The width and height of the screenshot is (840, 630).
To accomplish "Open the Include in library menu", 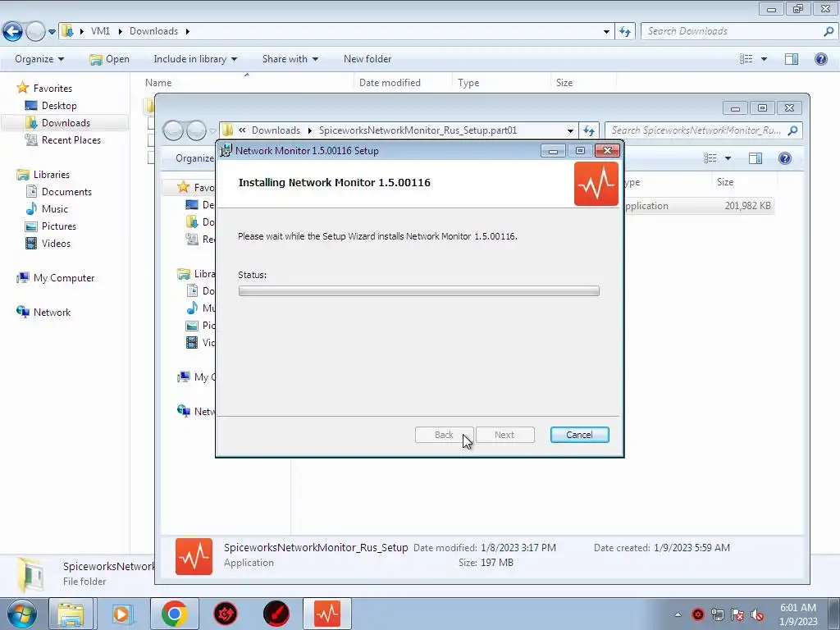I will (195, 59).
